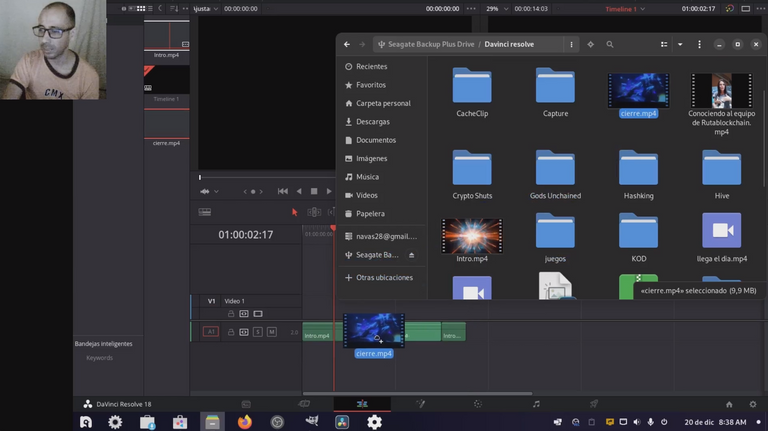The image size is (768, 431).
Task: Solo the A1 audio track
Action: coord(258,332)
